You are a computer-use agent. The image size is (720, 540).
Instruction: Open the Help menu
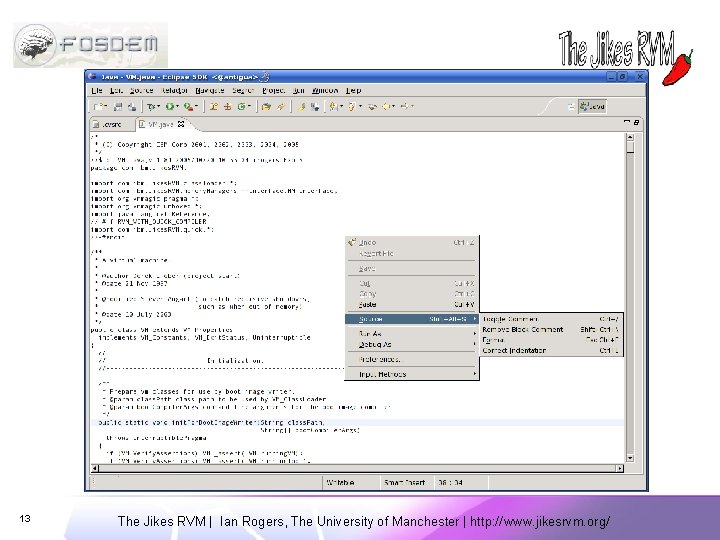pyautogui.click(x=354, y=90)
